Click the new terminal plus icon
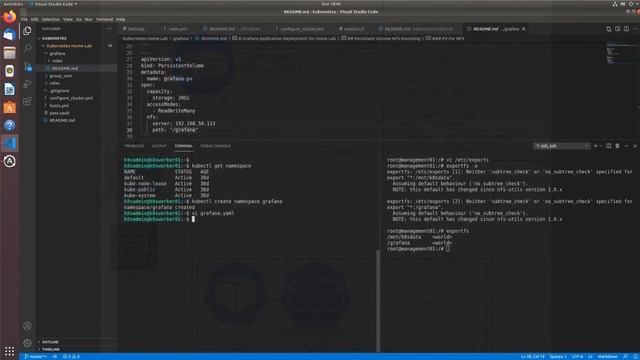 (x=595, y=146)
